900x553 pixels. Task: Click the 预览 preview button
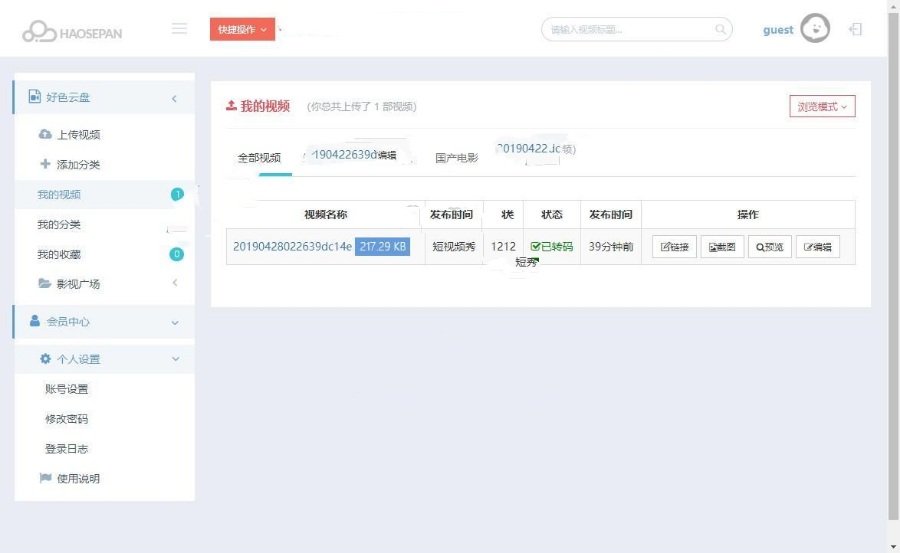tap(770, 247)
